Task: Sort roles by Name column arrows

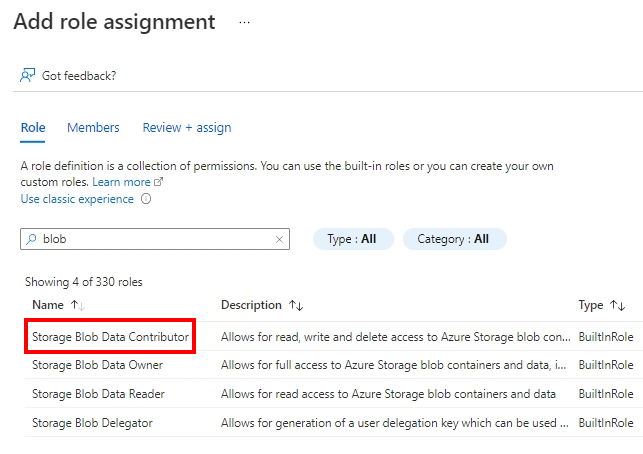Action: [77, 305]
